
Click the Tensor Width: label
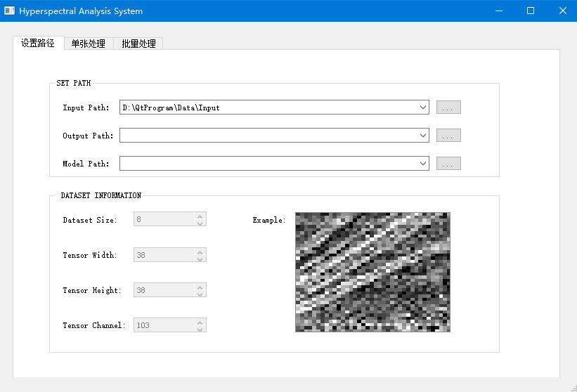point(90,255)
